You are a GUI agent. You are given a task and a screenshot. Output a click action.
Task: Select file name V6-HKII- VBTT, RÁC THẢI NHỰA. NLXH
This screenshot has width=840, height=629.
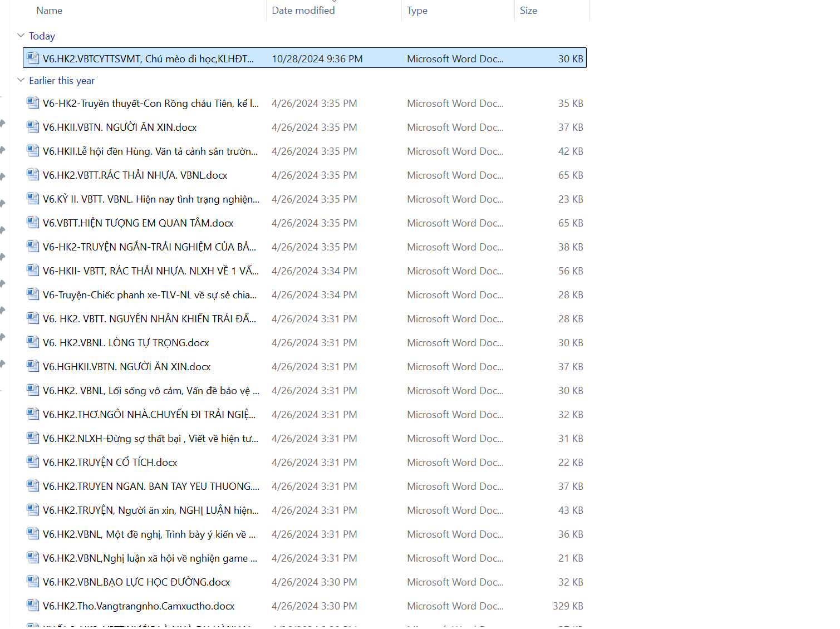click(x=151, y=271)
